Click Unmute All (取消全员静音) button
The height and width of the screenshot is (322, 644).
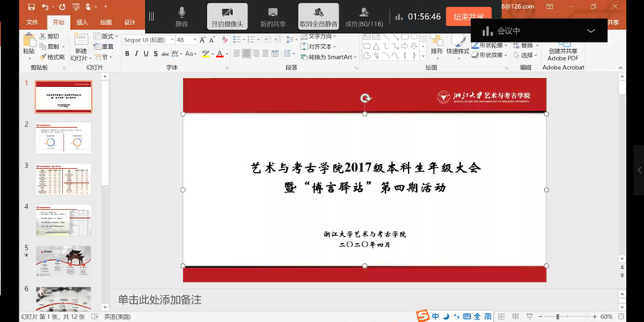[x=318, y=16]
